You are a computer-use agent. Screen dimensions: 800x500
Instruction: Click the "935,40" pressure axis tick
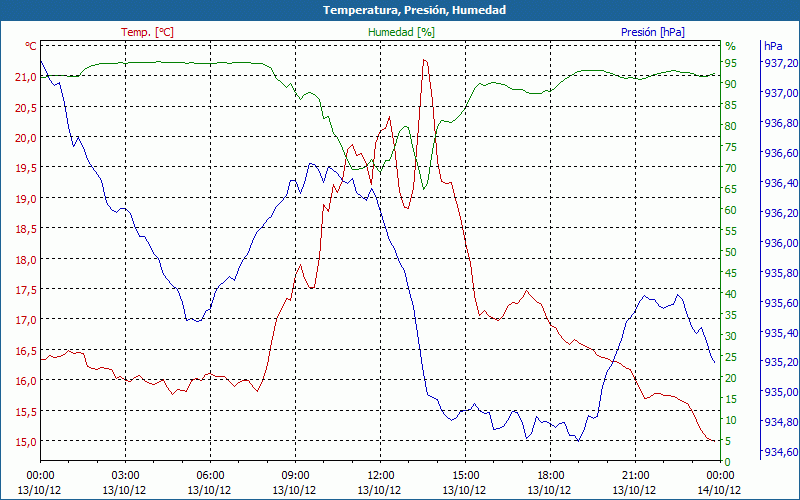pos(780,333)
